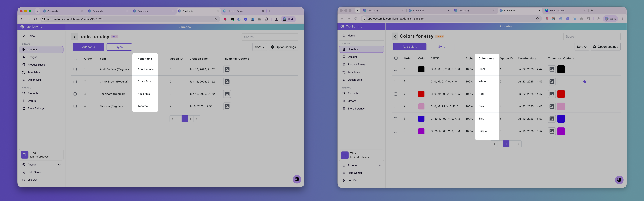Click the back arrow beside 'Colors for etsy'
The height and width of the screenshot is (201, 644).
(x=395, y=36)
